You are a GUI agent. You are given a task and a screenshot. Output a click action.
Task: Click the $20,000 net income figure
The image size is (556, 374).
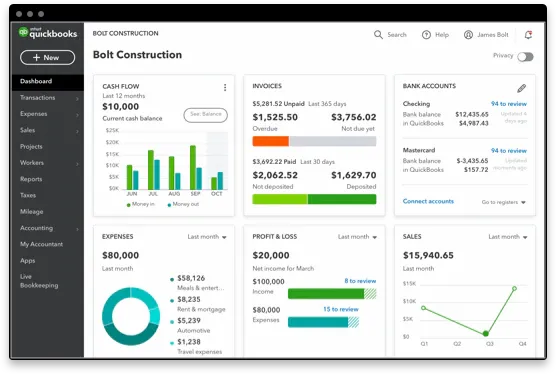pyautogui.click(x=271, y=255)
